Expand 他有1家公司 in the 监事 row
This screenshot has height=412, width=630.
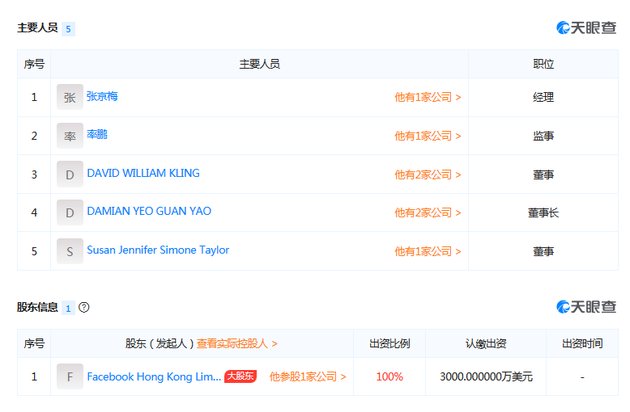pos(428,136)
